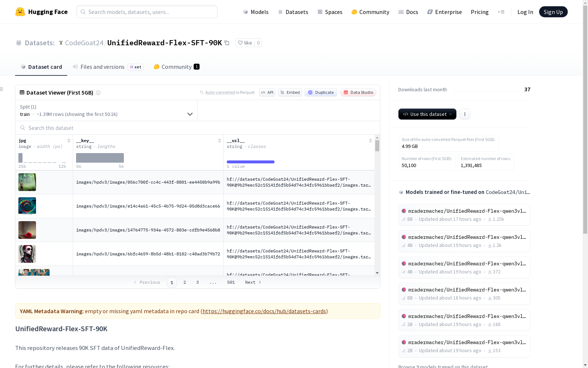Click the key cell ending in 05d8d3cace66
The width and height of the screenshot is (588, 368).
(148, 206)
